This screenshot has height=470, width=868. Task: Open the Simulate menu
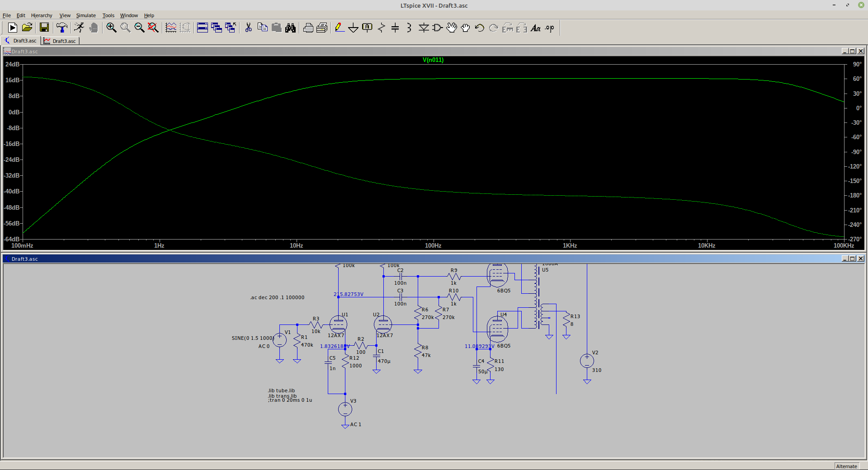coord(86,15)
